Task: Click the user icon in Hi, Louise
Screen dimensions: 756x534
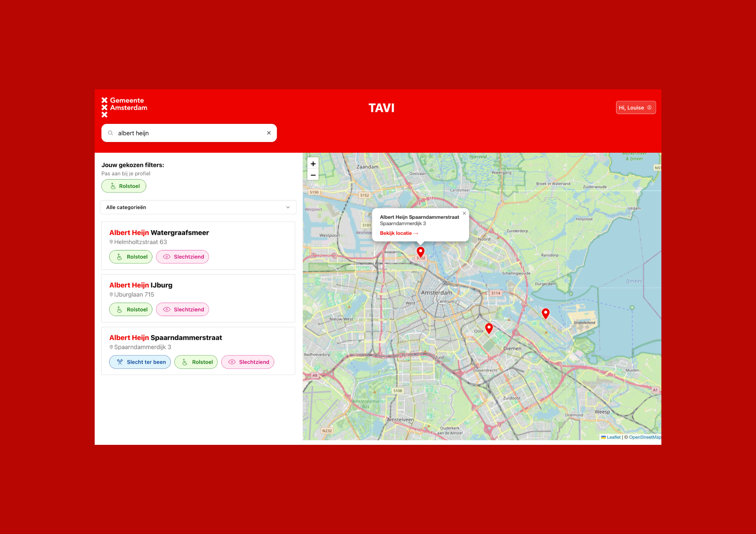Action: tap(649, 108)
